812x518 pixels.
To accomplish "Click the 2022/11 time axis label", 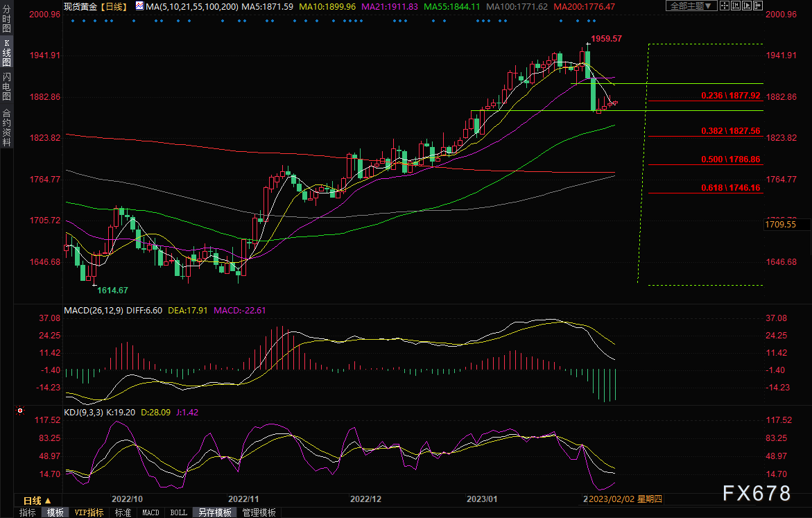I will tap(243, 499).
